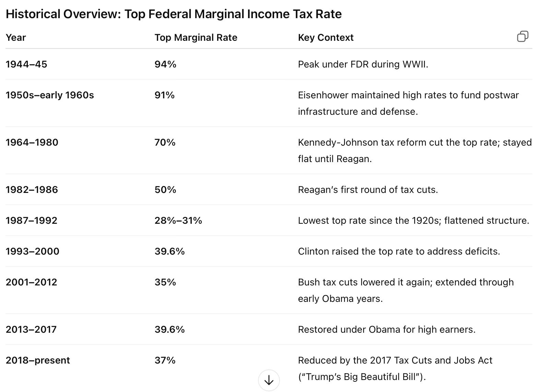This screenshot has height=392, width=542.
Task: Select the Year column header
Action: click(x=16, y=37)
